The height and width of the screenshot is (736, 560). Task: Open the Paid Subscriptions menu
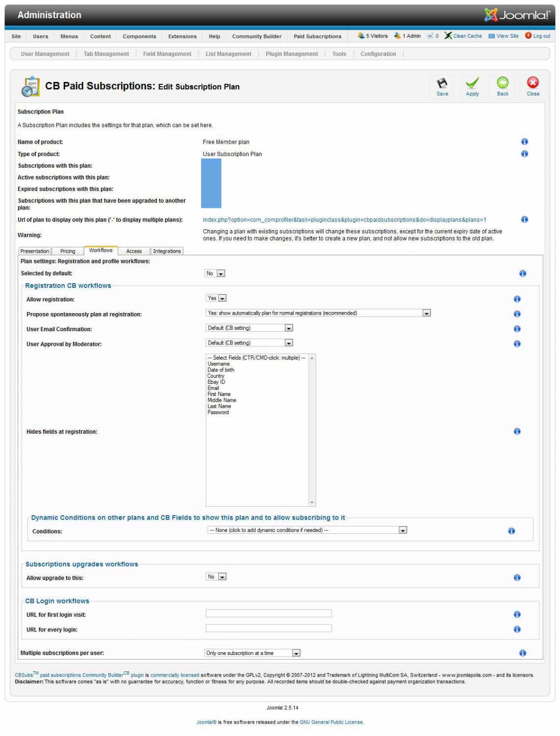coord(318,36)
